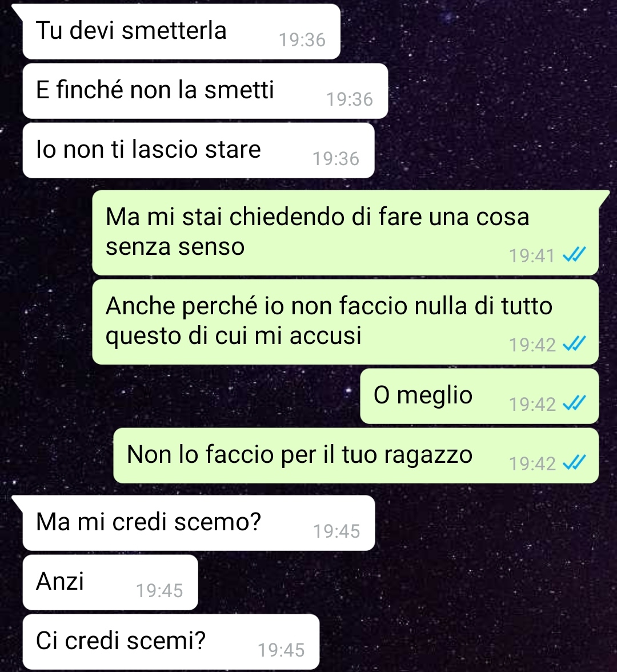
Task: Tap the 'Tu devi smetterla' message
Action: (181, 32)
